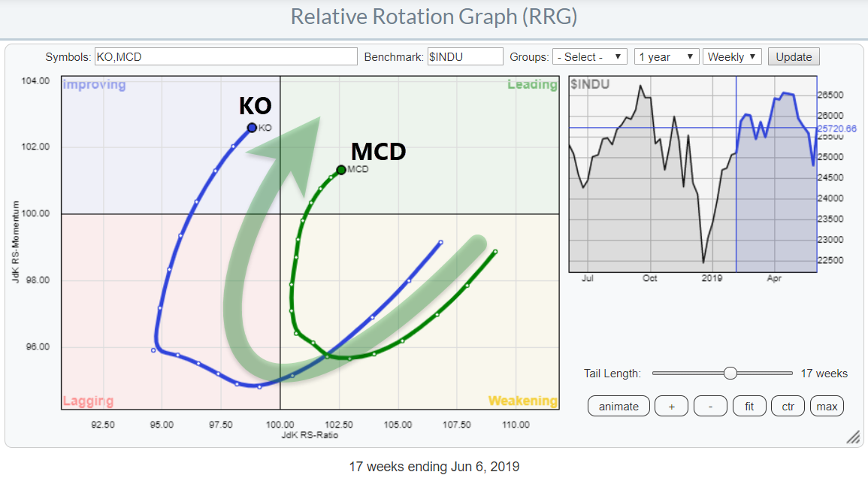The image size is (868, 478).
Task: Click the resize grip in the chart's corner
Action: [x=853, y=437]
